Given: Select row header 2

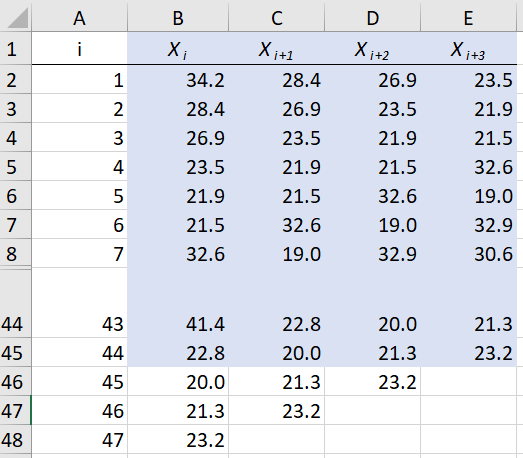Looking at the screenshot, I should pos(16,80).
